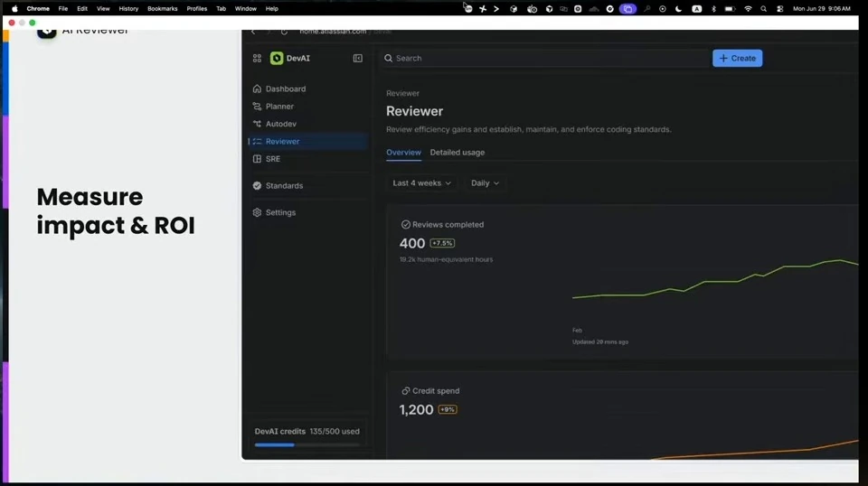Click the 'Updated 20 mins ago' text
The width and height of the screenshot is (868, 486).
tap(600, 342)
